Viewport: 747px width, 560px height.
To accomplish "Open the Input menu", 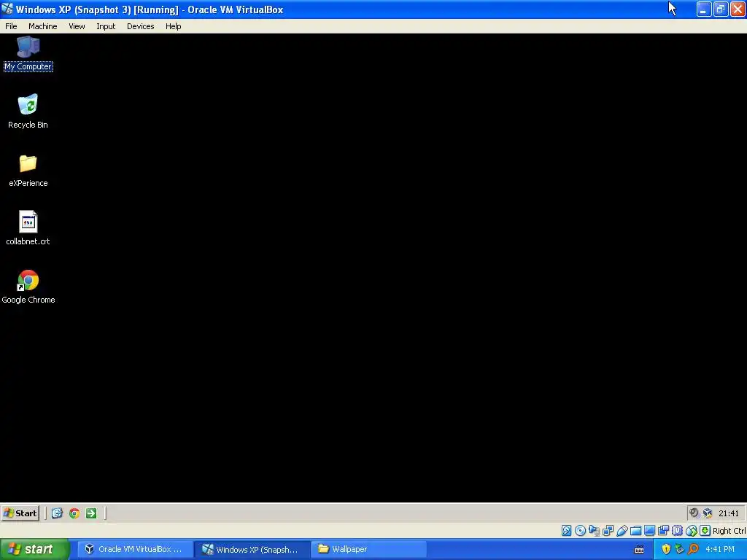I will tap(106, 26).
